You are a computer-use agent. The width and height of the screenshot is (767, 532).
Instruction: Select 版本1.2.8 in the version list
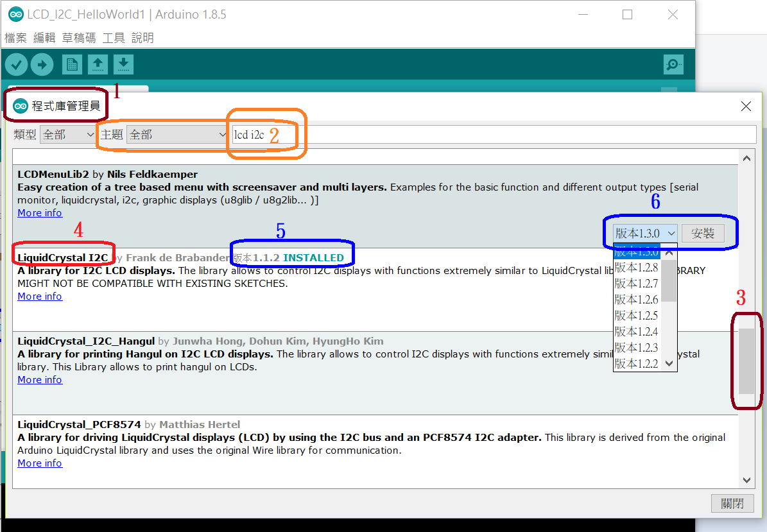click(637, 268)
